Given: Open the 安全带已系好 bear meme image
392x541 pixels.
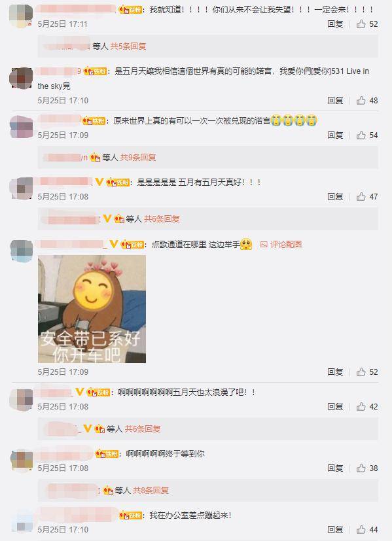Looking at the screenshot, I should pyautogui.click(x=92, y=309).
